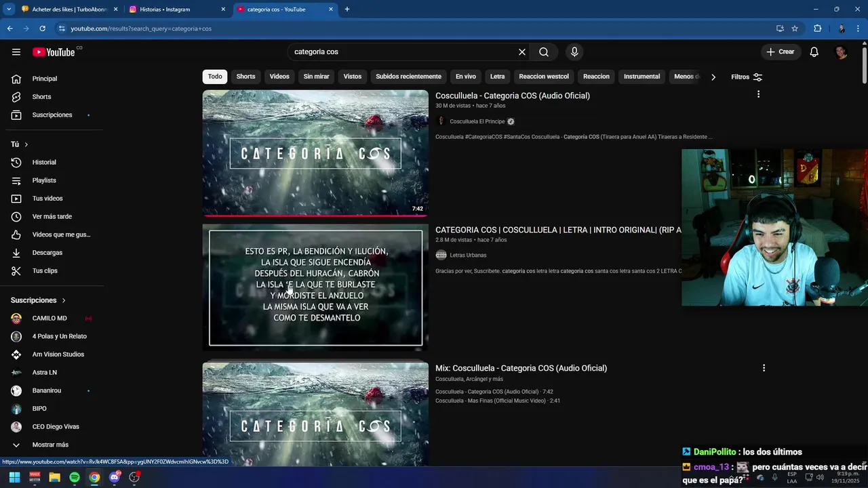Viewport: 868px width, 488px height.
Task: Select the Subidos recientemente chip
Action: point(408,77)
